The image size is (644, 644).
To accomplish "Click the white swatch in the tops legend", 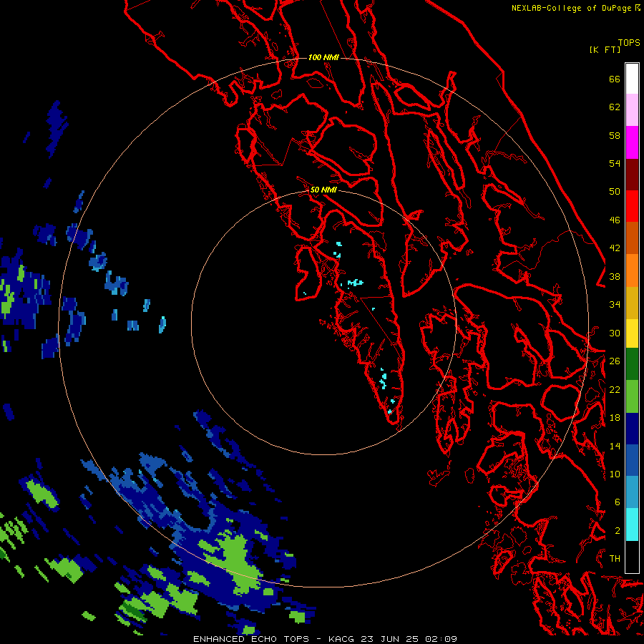I will point(632,79).
